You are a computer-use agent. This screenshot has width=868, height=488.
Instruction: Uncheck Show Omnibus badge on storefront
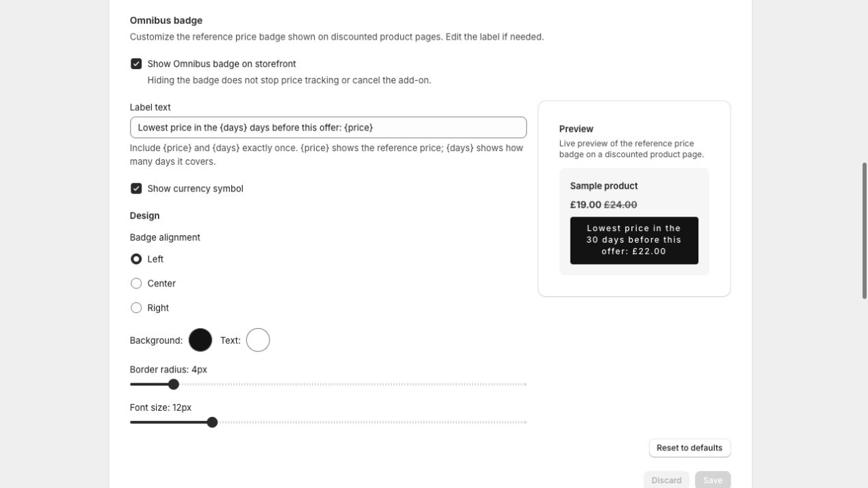pos(136,64)
